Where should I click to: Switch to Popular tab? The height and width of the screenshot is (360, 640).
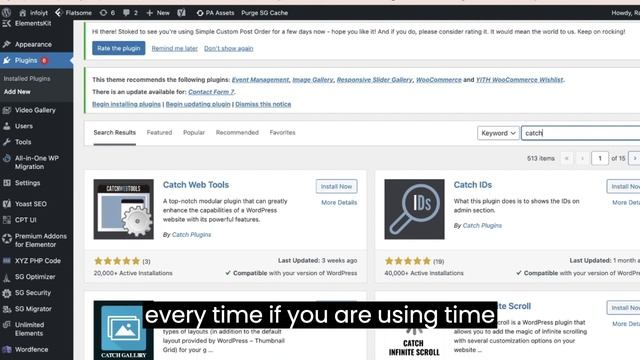click(194, 133)
